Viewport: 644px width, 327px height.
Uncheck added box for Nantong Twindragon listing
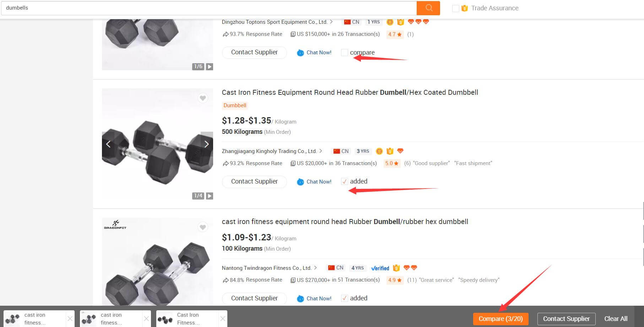344,298
